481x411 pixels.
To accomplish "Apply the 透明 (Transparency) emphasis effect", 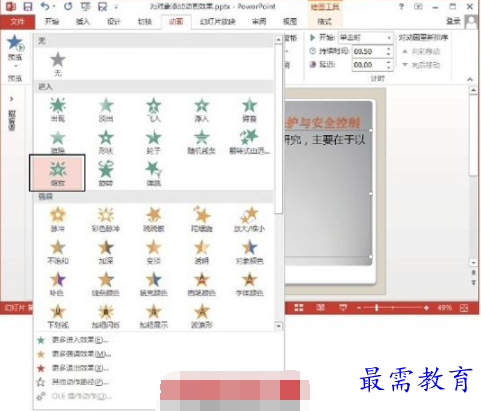I will coord(201,252).
